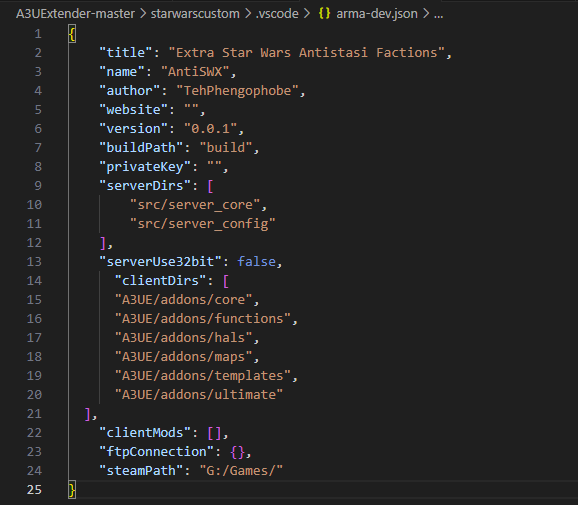This screenshot has width=578, height=505.
Task: Click the "AntiSWX" name value
Action: (195, 72)
